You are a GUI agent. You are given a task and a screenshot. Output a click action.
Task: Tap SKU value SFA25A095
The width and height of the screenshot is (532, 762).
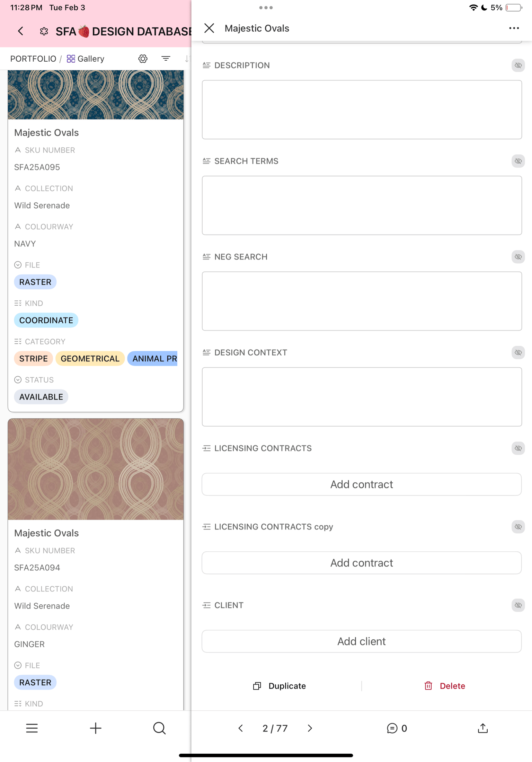click(37, 167)
